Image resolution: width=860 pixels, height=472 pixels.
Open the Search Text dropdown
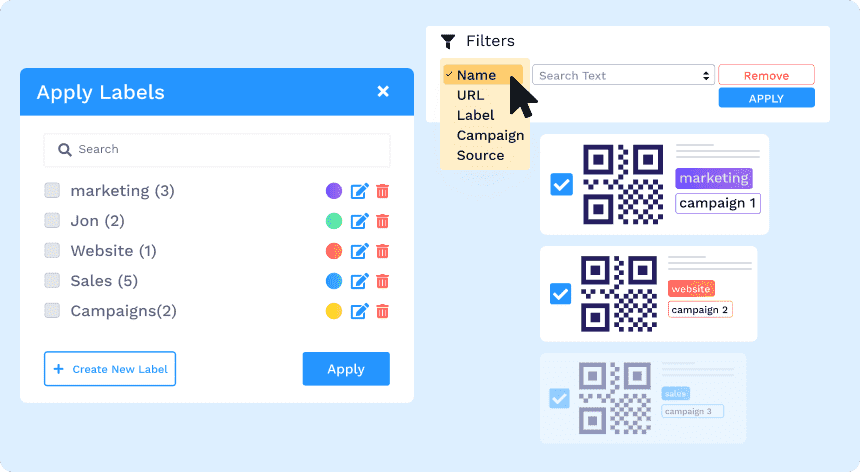tap(623, 75)
